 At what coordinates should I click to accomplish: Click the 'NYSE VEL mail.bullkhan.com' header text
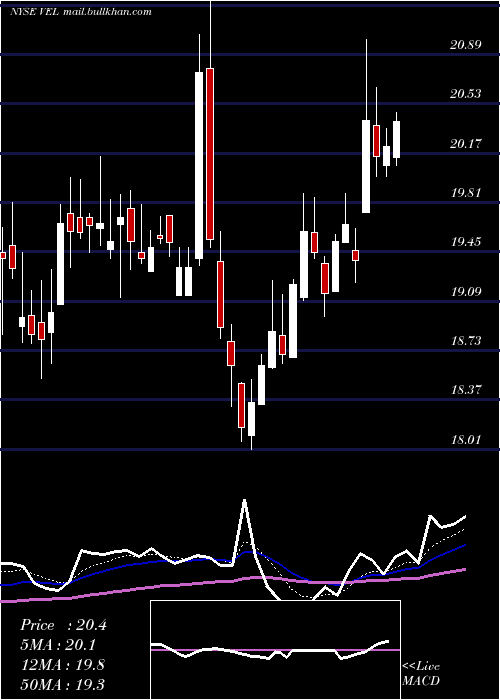(81, 12)
